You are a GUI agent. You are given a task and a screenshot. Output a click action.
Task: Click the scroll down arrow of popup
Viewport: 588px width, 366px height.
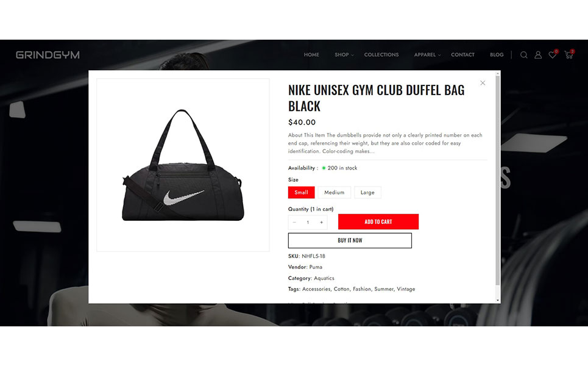(x=498, y=300)
